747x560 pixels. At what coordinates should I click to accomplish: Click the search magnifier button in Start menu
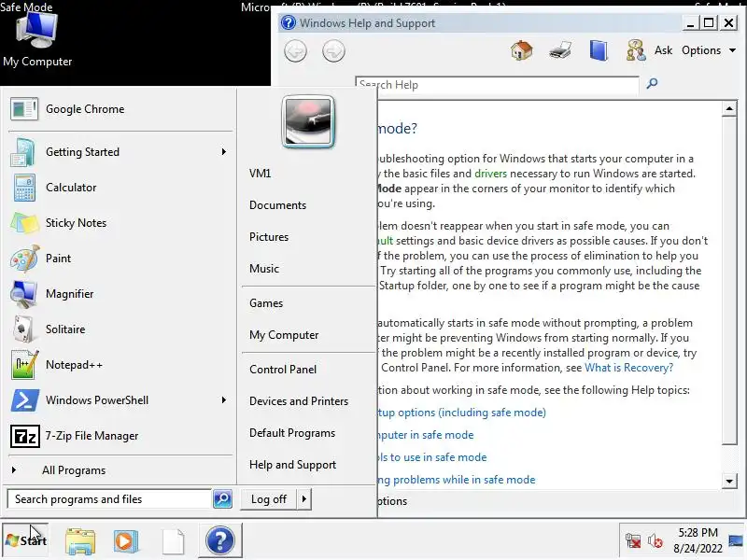coord(222,499)
